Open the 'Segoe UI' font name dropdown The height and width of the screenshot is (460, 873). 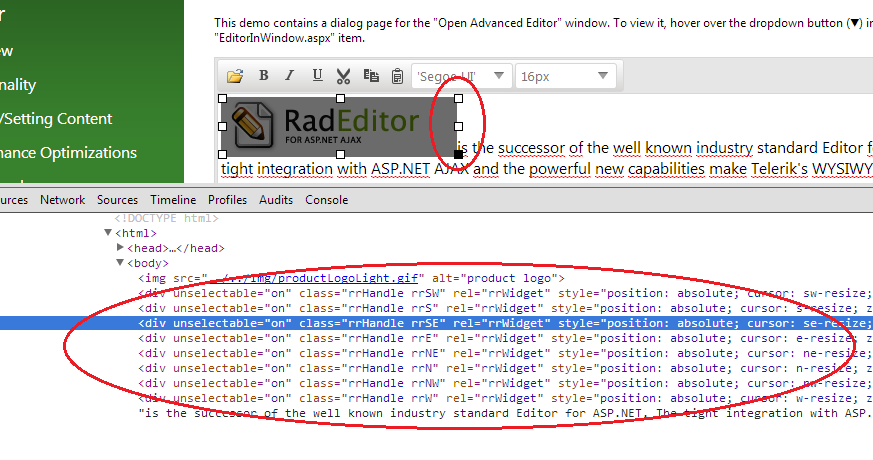point(460,76)
